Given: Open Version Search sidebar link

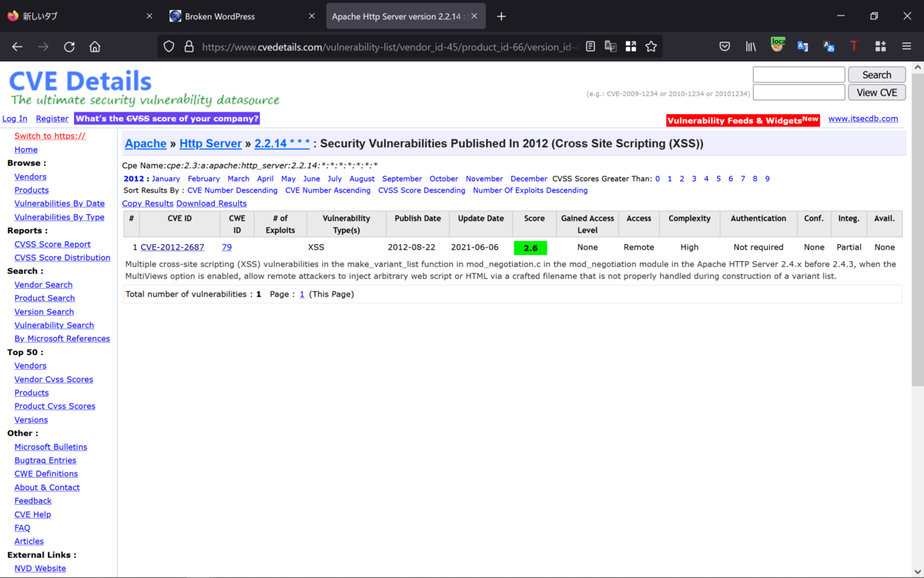Looking at the screenshot, I should point(44,312).
